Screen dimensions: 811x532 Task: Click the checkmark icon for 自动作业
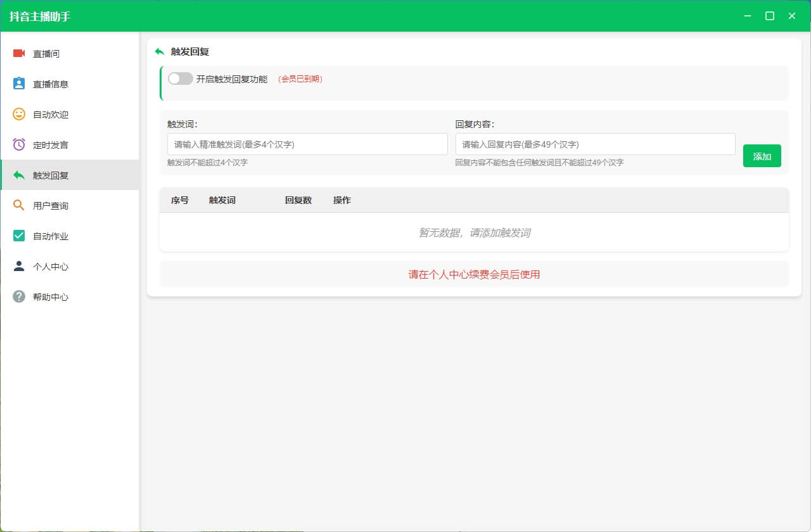tap(19, 236)
